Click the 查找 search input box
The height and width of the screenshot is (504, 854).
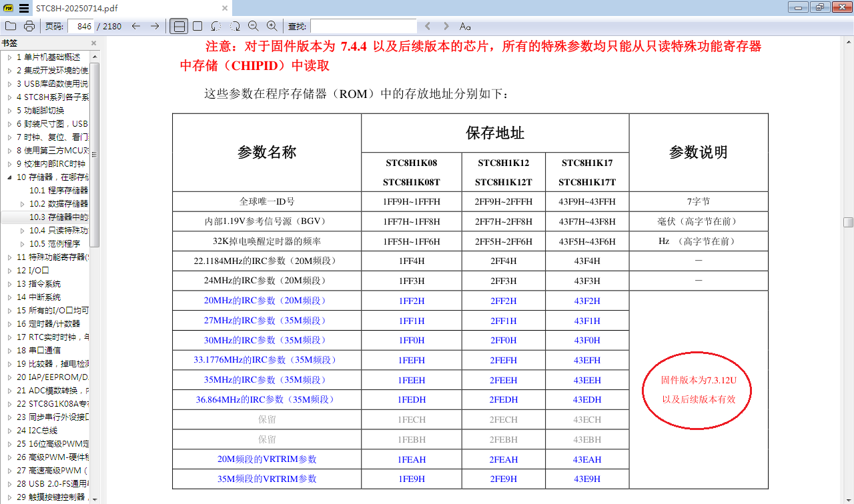(364, 26)
